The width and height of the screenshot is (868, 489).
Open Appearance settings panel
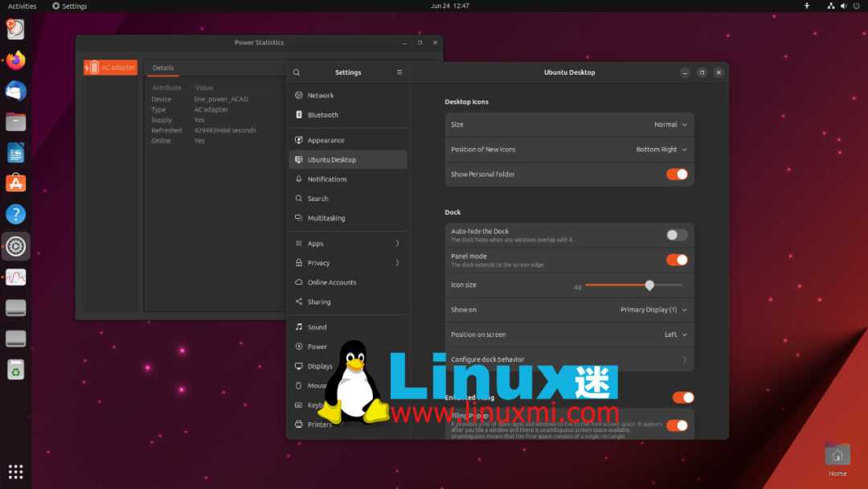click(348, 140)
